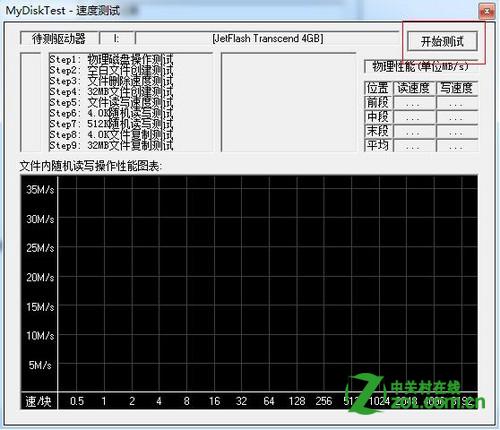Click the 中段 read speed cell

(x=414, y=117)
